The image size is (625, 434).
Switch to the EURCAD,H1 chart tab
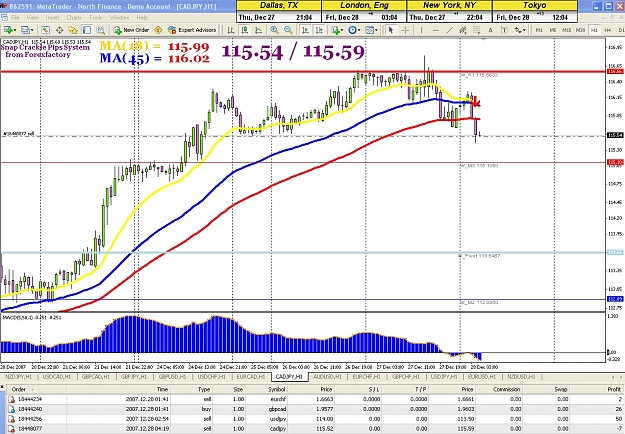coord(251,377)
